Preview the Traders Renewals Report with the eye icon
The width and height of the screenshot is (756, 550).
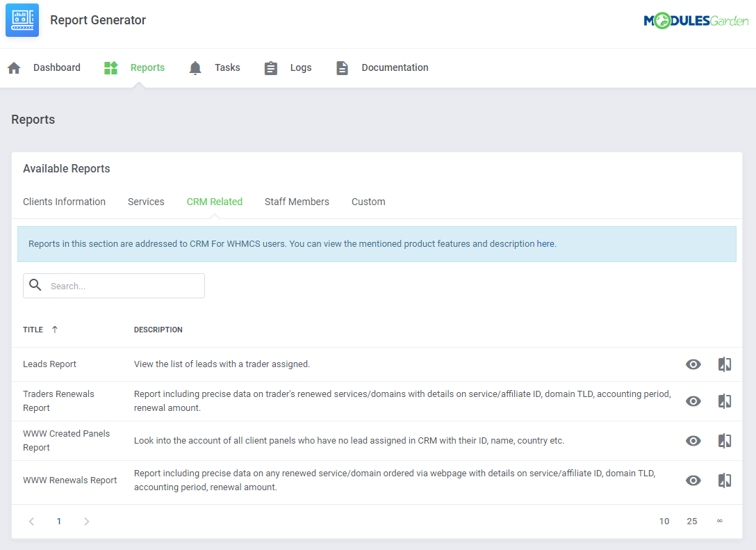(693, 401)
